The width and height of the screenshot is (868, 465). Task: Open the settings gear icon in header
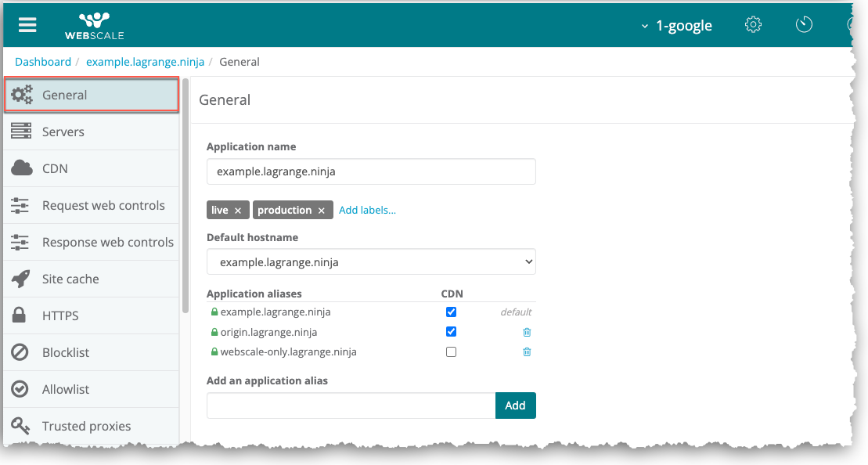pyautogui.click(x=753, y=25)
